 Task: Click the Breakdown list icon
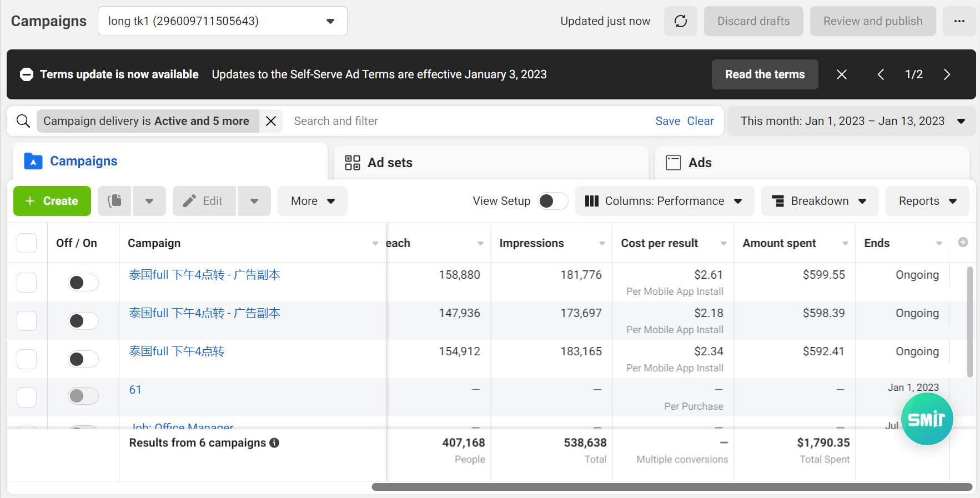coord(778,201)
